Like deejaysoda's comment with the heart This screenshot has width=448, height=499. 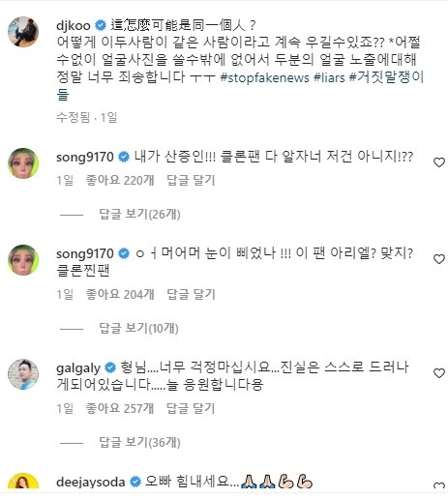point(439,485)
